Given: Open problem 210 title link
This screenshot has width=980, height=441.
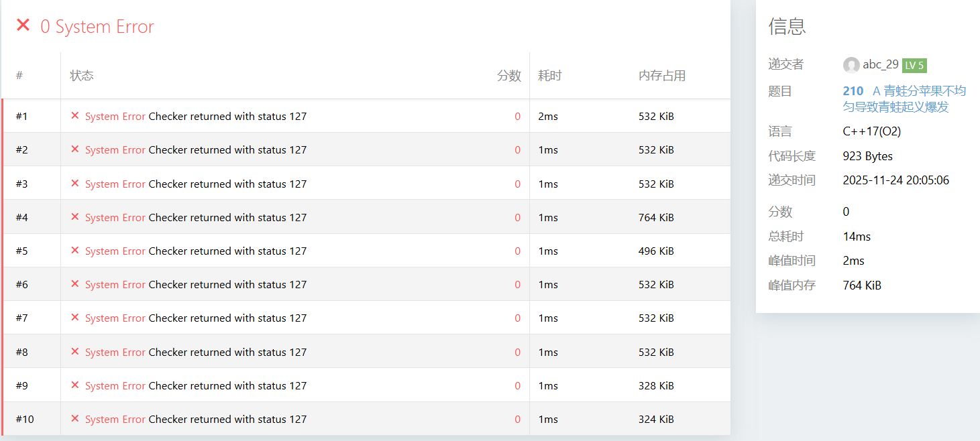Looking at the screenshot, I should click(904, 99).
